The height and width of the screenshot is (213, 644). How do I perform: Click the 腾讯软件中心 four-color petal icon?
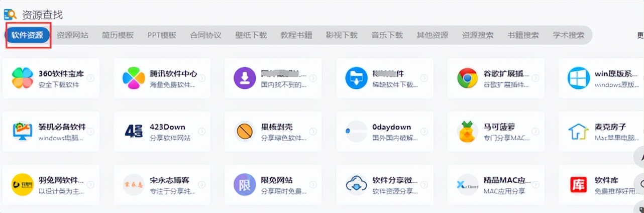pyautogui.click(x=134, y=78)
